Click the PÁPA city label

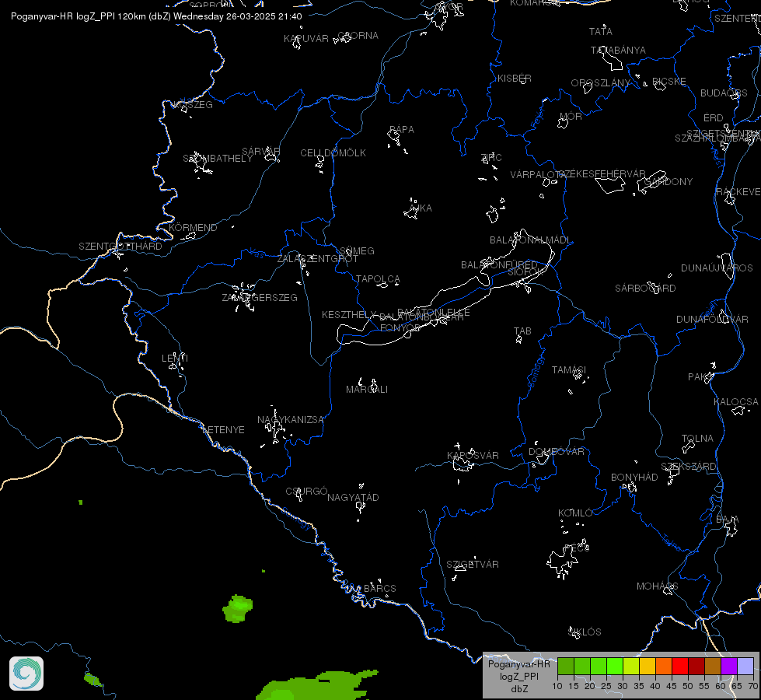coord(402,130)
